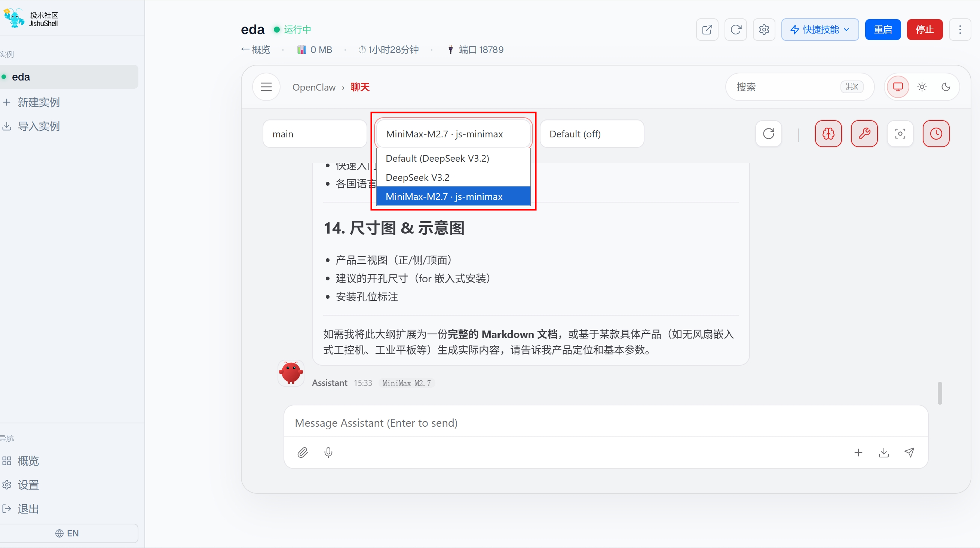The width and height of the screenshot is (980, 548).
Task: Choose MiniMax-M2.7 · js-minimax option
Action: pyautogui.click(x=453, y=197)
